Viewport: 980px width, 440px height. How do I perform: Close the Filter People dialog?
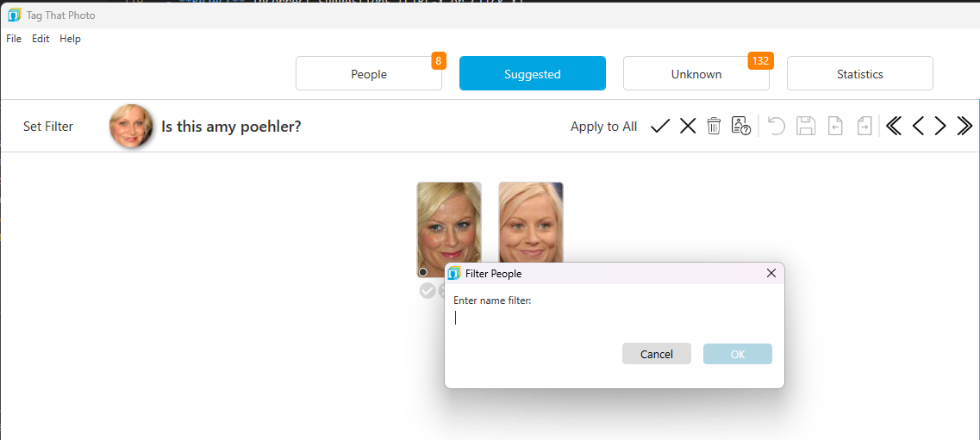(x=771, y=273)
